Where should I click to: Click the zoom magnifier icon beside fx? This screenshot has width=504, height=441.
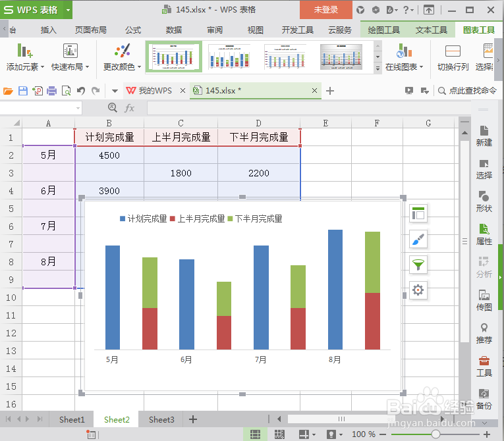[x=113, y=107]
